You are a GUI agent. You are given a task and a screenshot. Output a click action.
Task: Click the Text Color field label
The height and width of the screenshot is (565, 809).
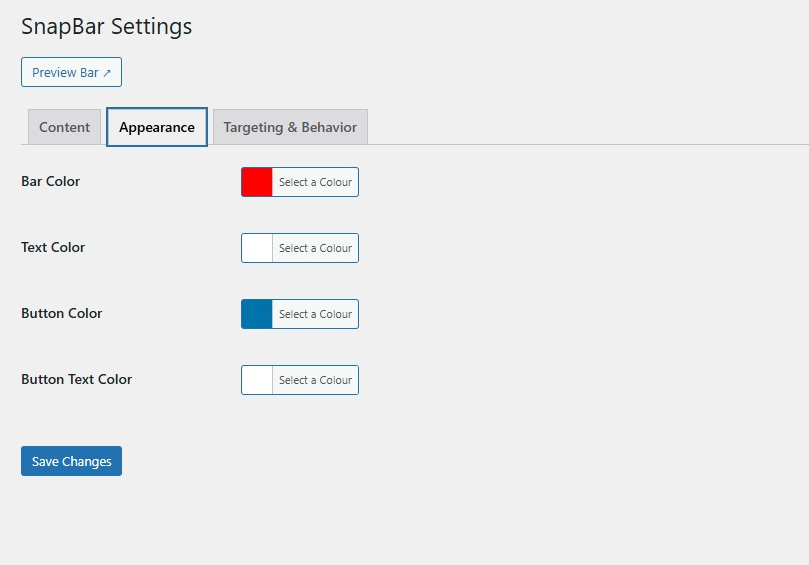coord(53,247)
